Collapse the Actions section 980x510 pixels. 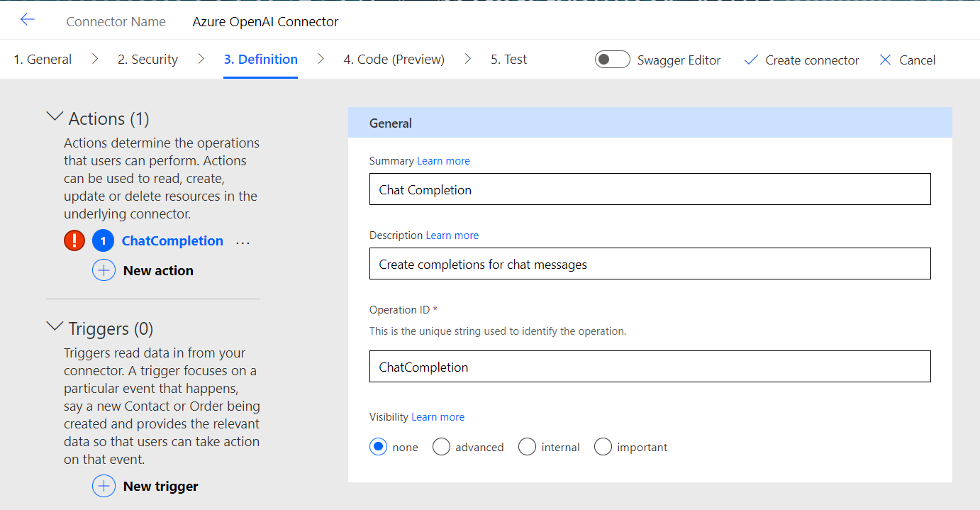[55, 116]
